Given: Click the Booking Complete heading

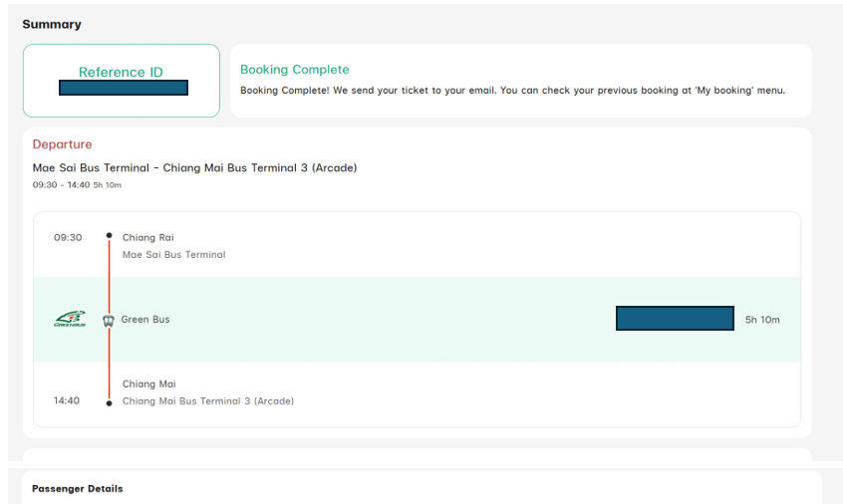Looking at the screenshot, I should [x=295, y=70].
